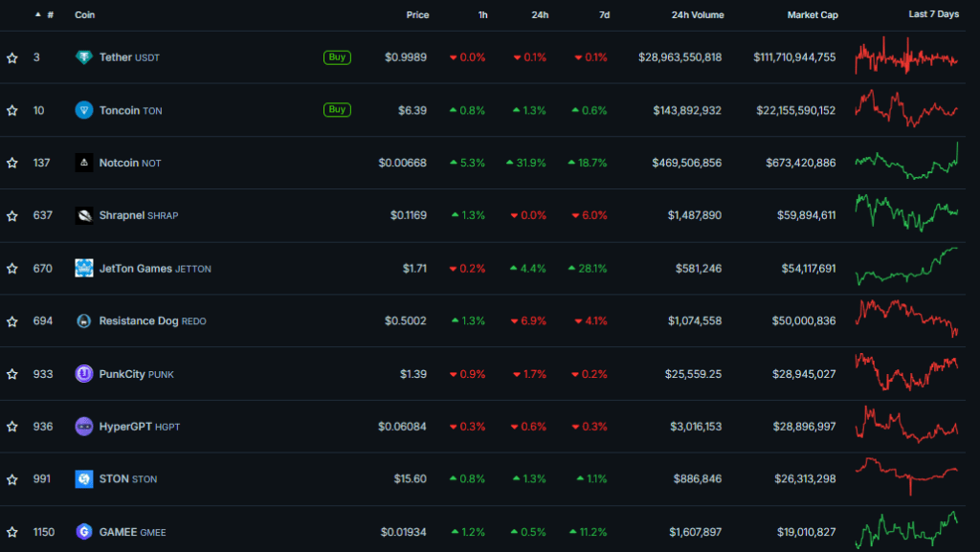This screenshot has width=980, height=552.
Task: Sort table by rank number column
Action: point(45,14)
